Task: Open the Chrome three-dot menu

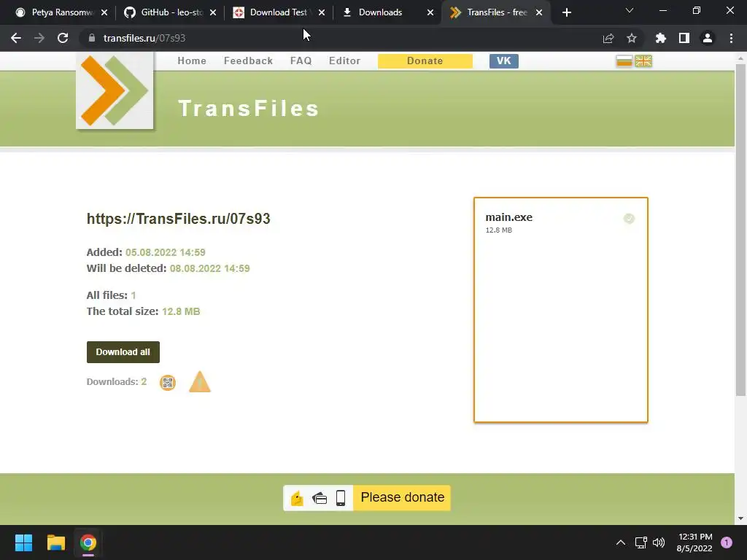Action: (731, 38)
